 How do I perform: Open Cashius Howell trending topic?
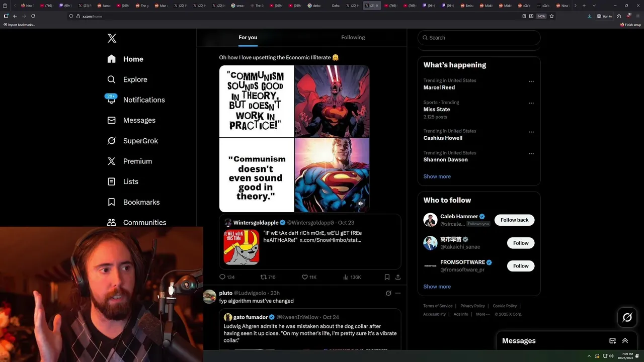pyautogui.click(x=443, y=138)
